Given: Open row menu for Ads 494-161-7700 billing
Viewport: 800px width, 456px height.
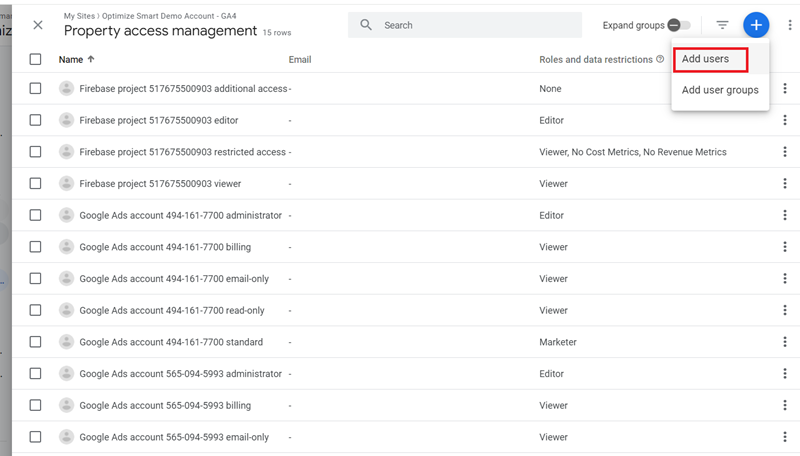Looking at the screenshot, I should pyautogui.click(x=785, y=247).
